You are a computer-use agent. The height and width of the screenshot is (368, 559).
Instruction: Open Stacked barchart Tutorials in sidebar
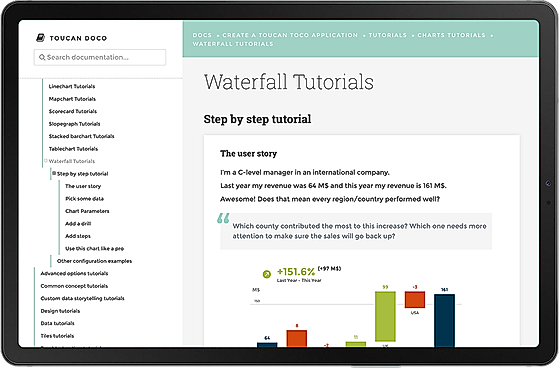click(x=82, y=136)
